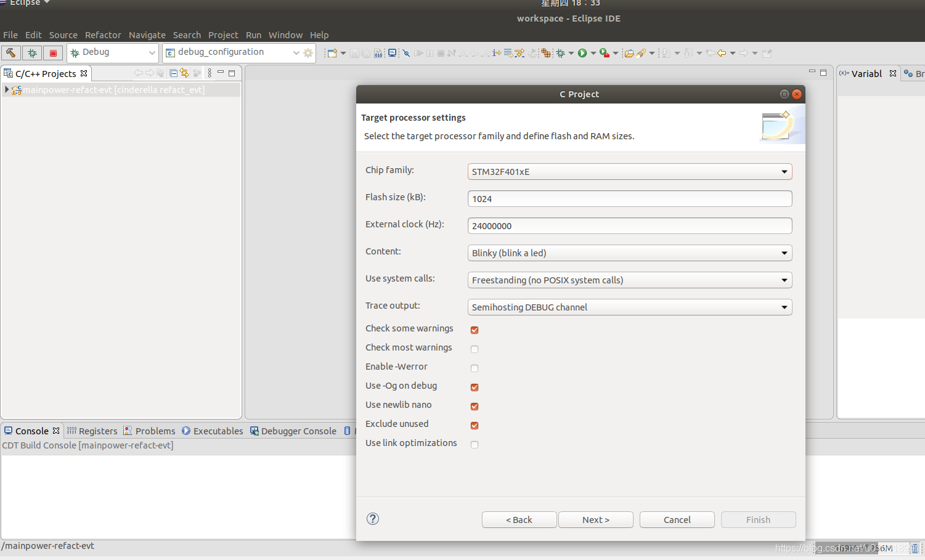This screenshot has width=925, height=560.
Task: Click the External clock input field
Action: [630, 225]
